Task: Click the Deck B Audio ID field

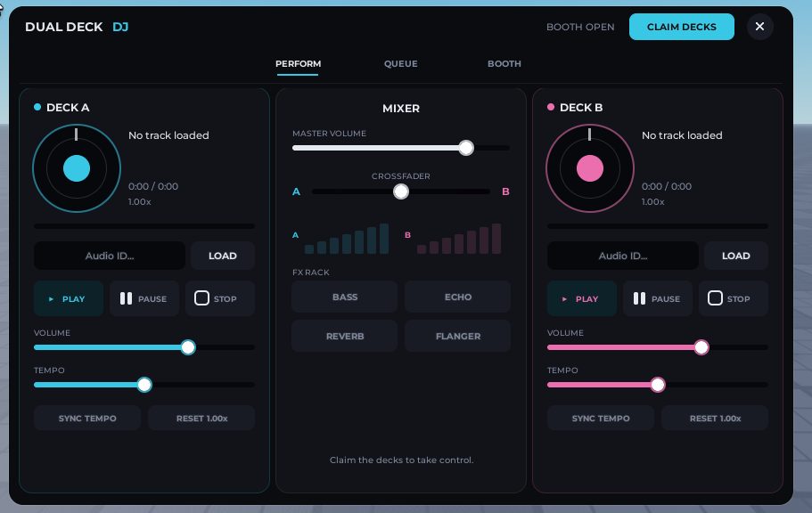Action: click(x=622, y=256)
